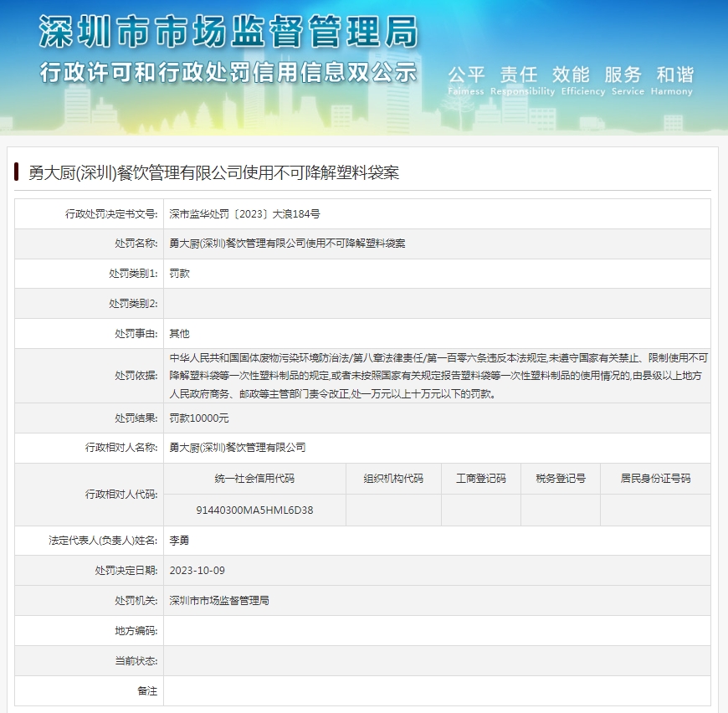This screenshot has width=728, height=713.
Task: Click the 税务登记号 column header
Action: pos(561,479)
